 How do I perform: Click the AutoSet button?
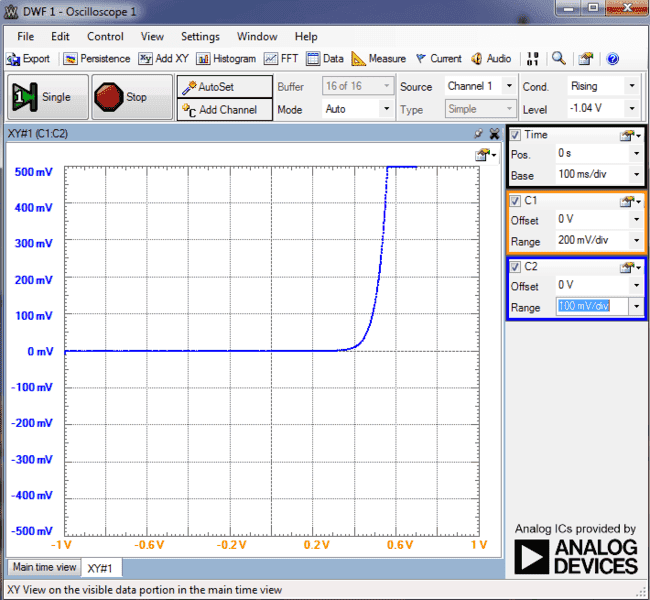pyautogui.click(x=225, y=87)
